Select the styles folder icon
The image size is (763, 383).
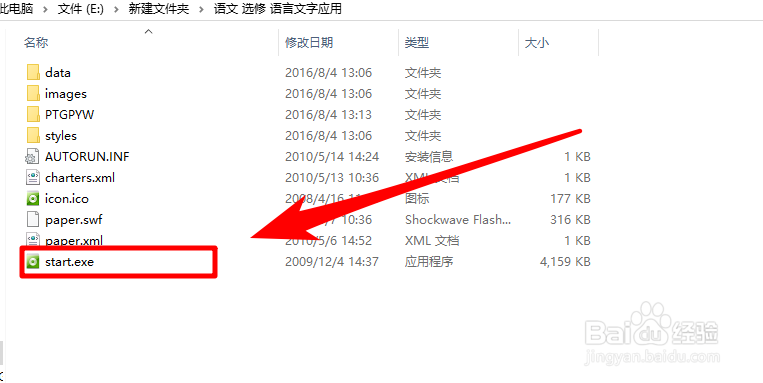click(33, 135)
